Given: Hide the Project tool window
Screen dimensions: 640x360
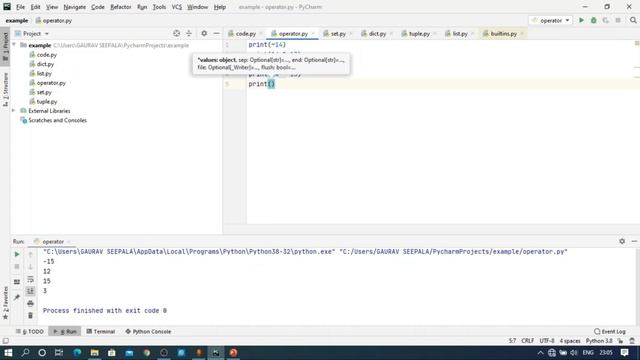Looking at the screenshot, I should [x=216, y=33].
